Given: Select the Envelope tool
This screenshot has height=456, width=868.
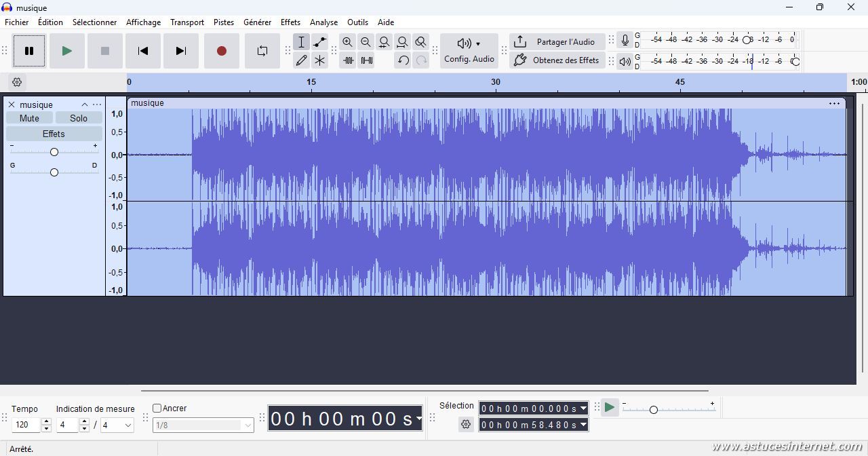Looking at the screenshot, I should [x=319, y=42].
